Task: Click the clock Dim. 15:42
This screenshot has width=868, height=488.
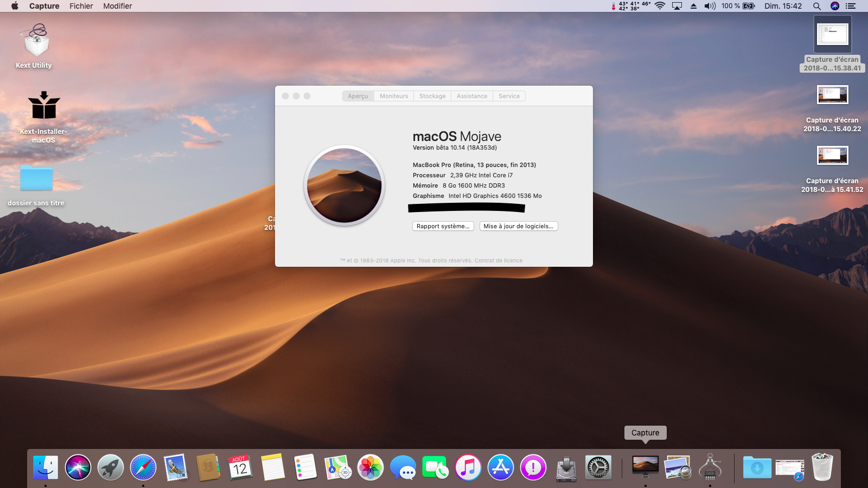Action: (783, 6)
